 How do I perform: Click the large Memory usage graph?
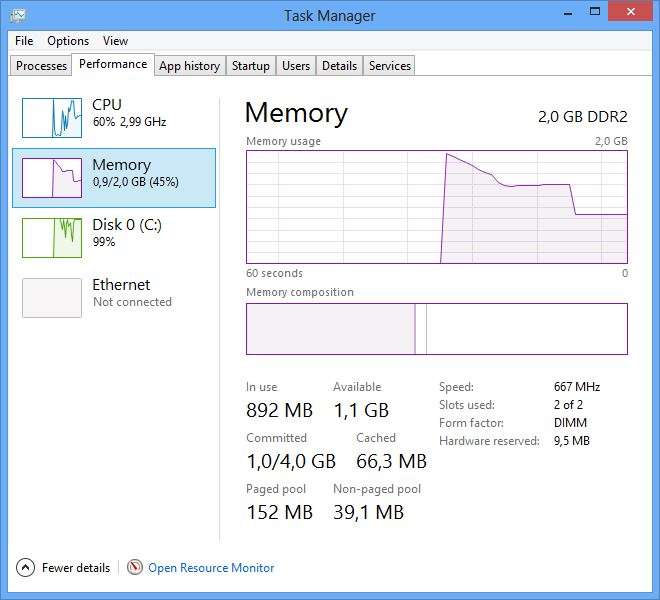tap(437, 206)
